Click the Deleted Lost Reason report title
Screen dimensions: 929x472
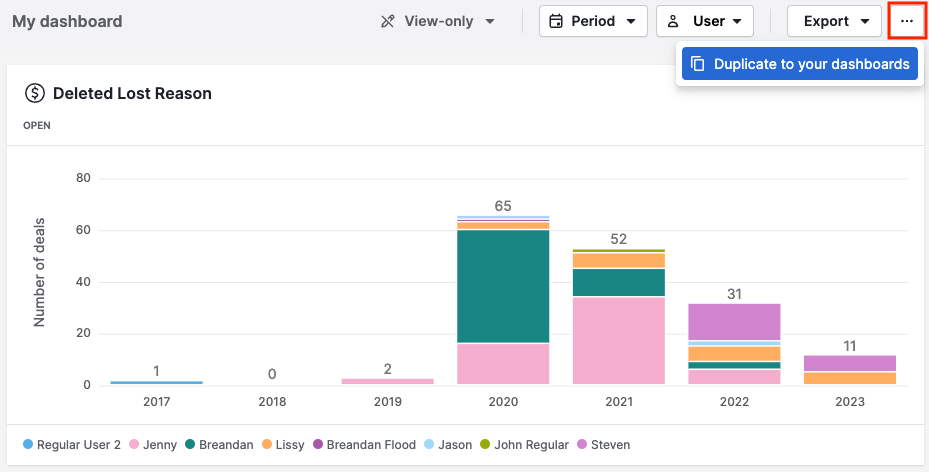tap(132, 93)
